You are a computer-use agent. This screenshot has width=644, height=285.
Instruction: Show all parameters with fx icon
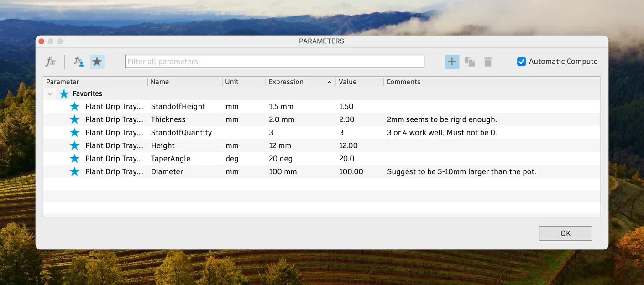pos(50,62)
